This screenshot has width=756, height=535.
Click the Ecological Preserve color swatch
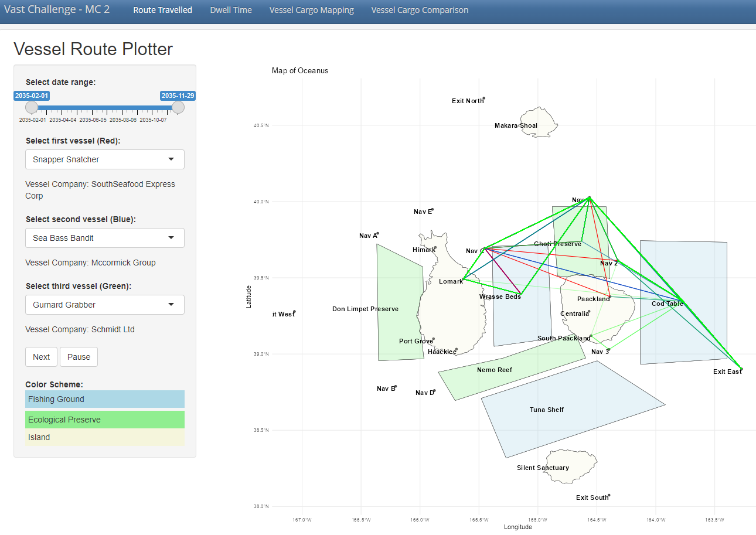(x=105, y=420)
